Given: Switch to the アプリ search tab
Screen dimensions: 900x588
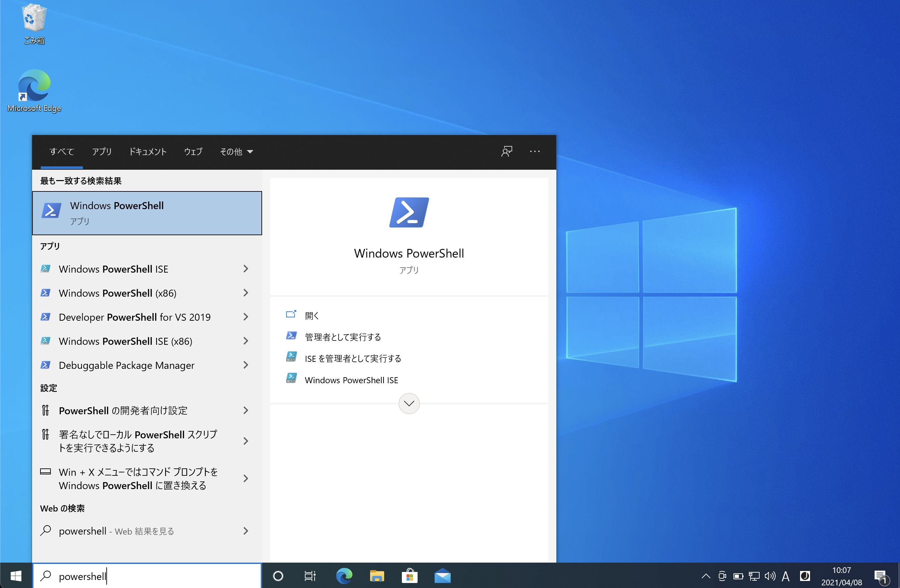Looking at the screenshot, I should (102, 152).
